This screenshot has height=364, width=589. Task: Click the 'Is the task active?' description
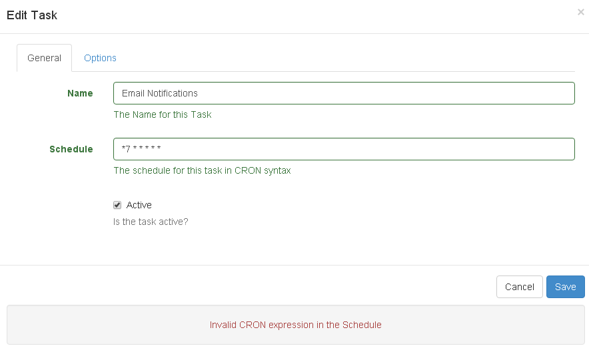coord(151,222)
